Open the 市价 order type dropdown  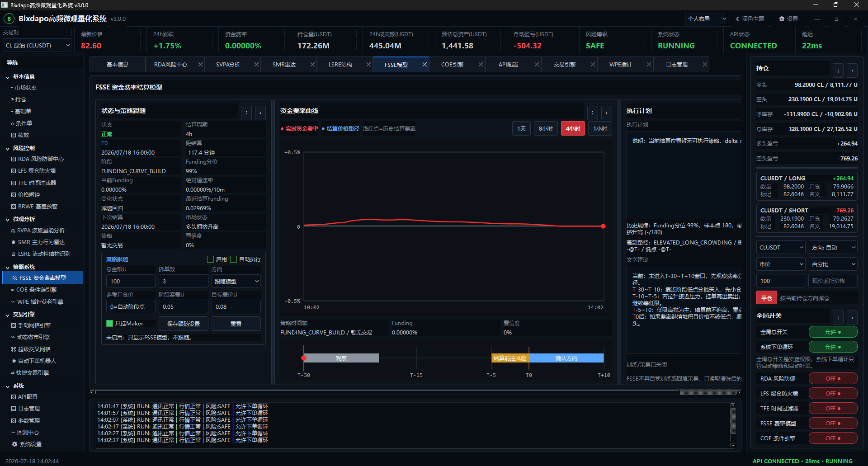point(781,264)
